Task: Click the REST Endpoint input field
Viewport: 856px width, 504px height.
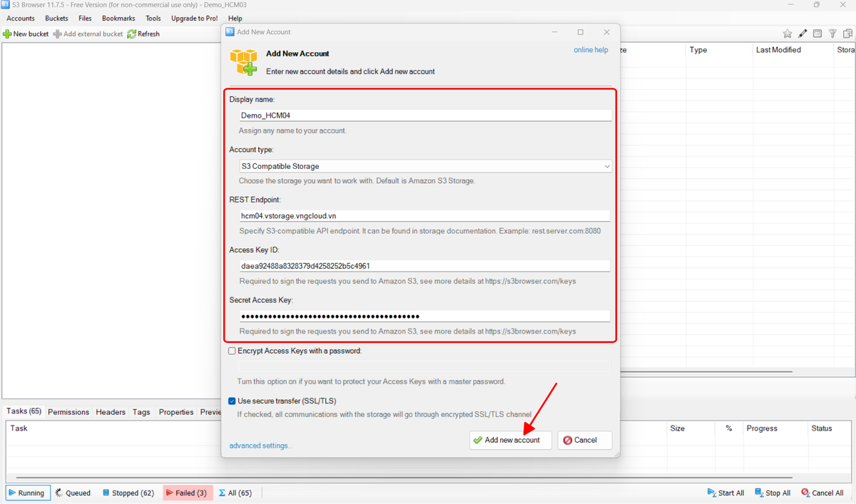Action: point(425,216)
